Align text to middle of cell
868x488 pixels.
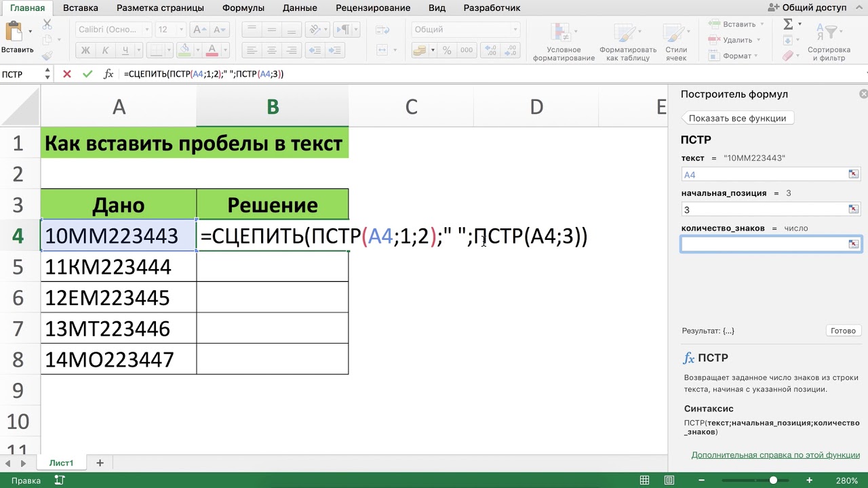coord(271,29)
